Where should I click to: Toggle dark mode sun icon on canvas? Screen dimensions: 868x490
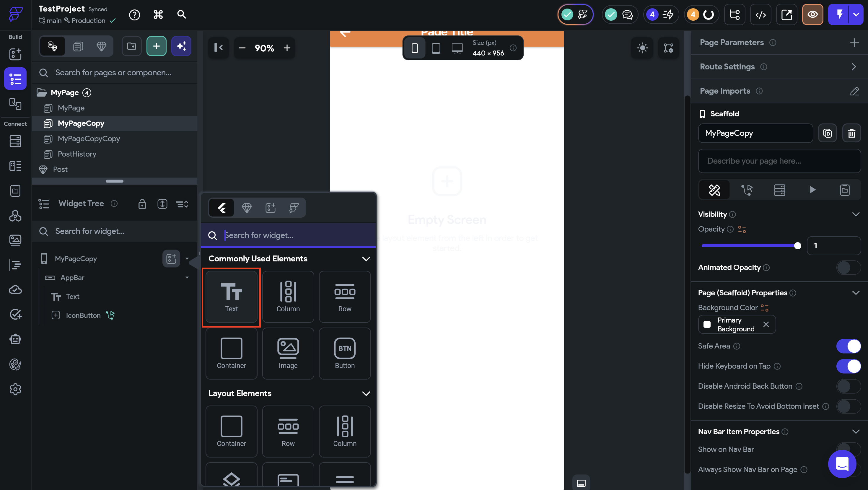[642, 48]
